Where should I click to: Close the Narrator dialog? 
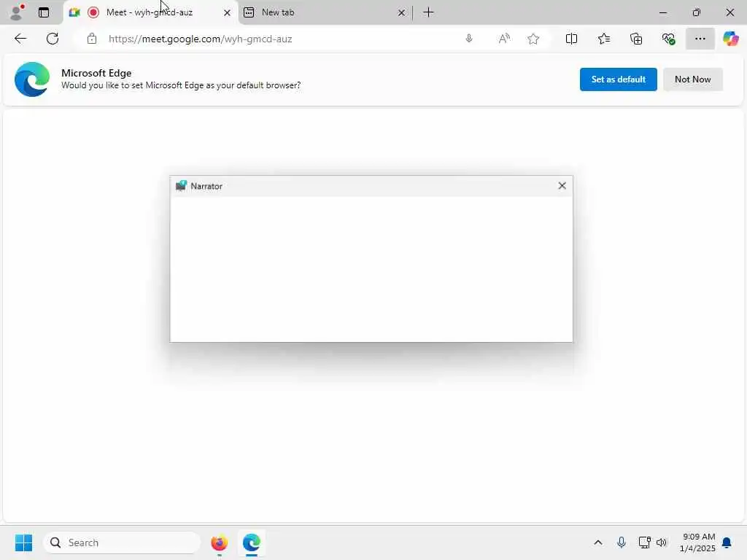(562, 186)
